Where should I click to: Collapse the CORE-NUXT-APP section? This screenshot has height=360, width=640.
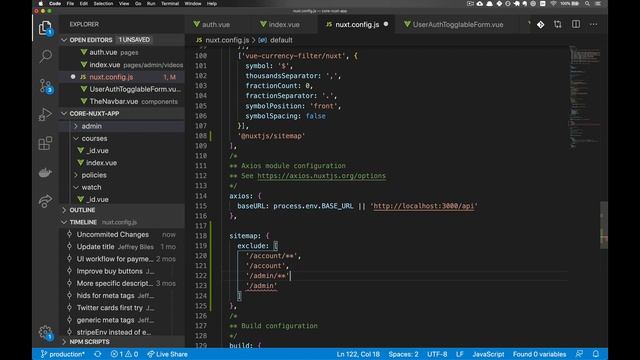(x=122, y=113)
